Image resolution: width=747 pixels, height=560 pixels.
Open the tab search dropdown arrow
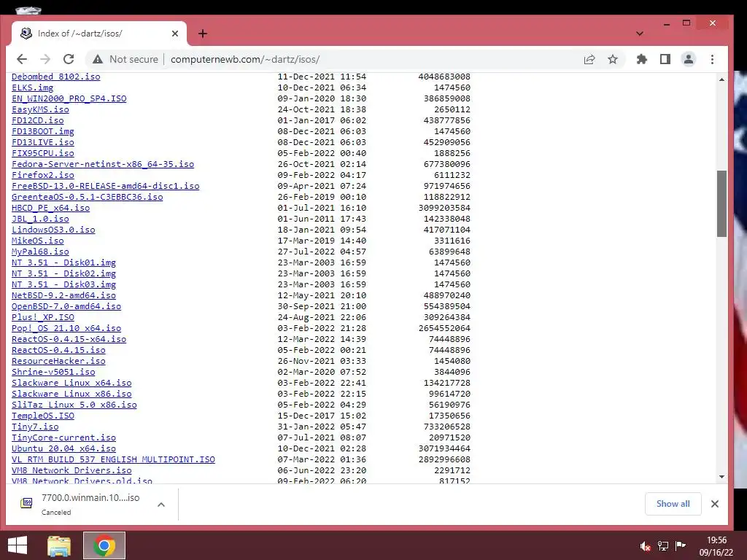pyautogui.click(x=640, y=34)
